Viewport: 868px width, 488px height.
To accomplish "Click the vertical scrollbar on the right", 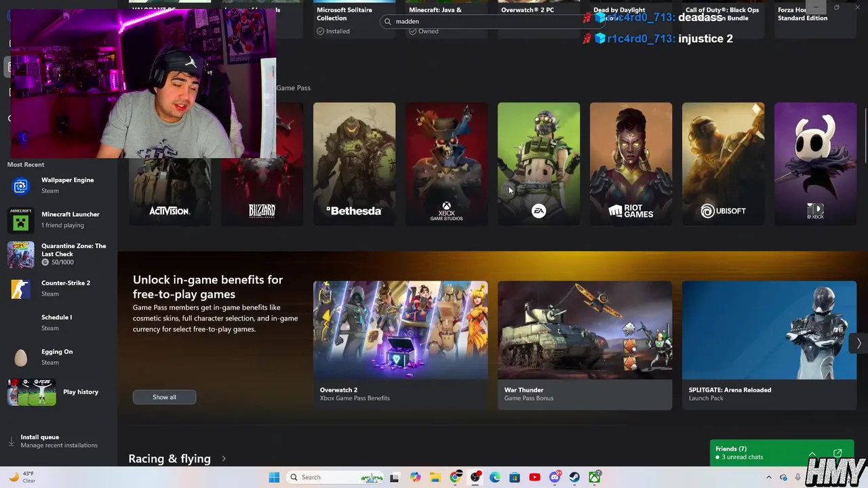I will coord(865,134).
